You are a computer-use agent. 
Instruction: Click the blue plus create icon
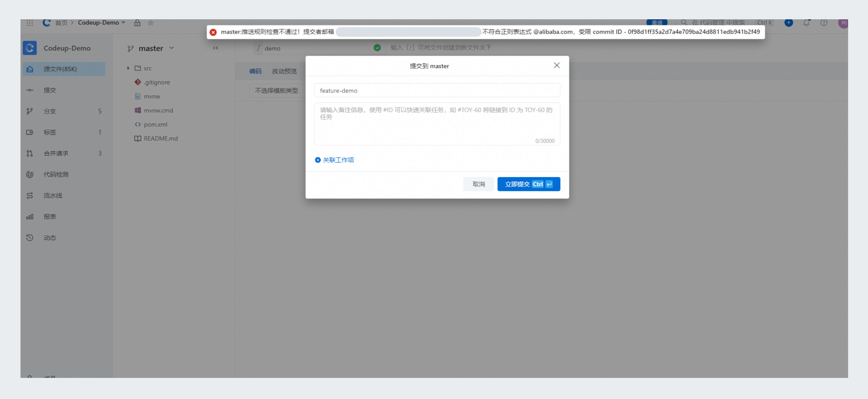click(788, 23)
